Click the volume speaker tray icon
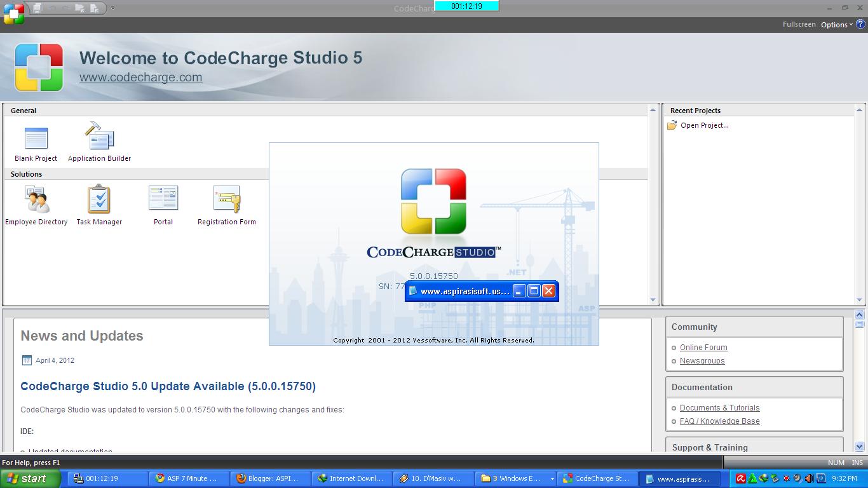This screenshot has height=488, width=868. (x=809, y=478)
